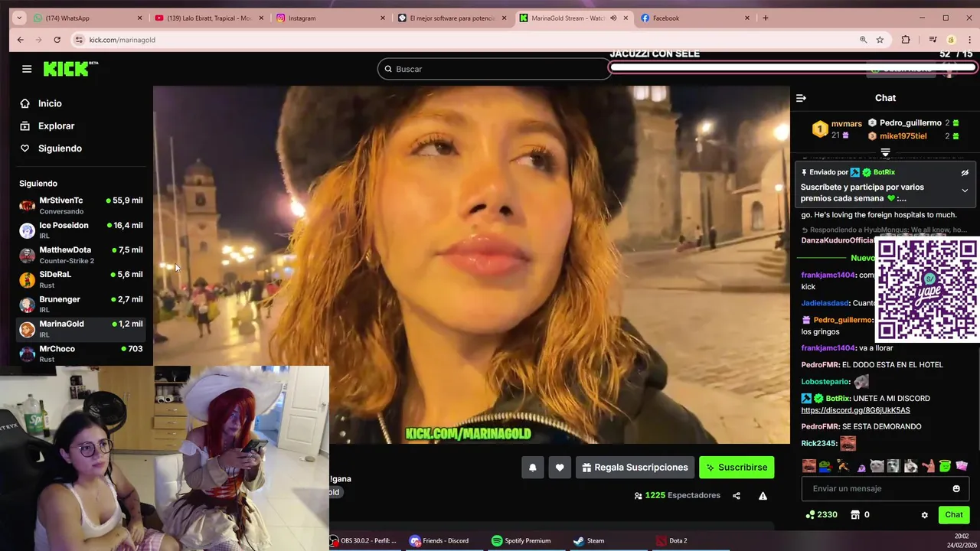Report stream with warning triangle icon
Image resolution: width=980 pixels, height=551 pixels.
point(763,496)
